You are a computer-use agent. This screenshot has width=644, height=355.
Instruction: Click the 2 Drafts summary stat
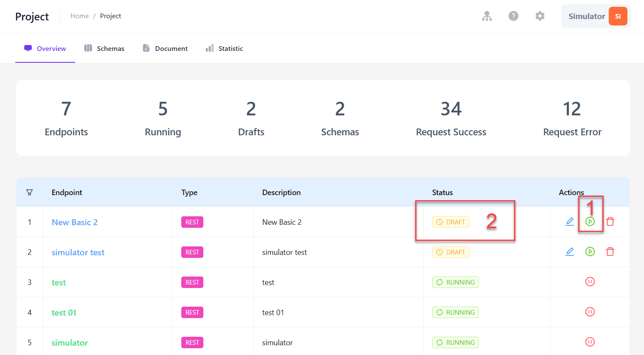251,118
